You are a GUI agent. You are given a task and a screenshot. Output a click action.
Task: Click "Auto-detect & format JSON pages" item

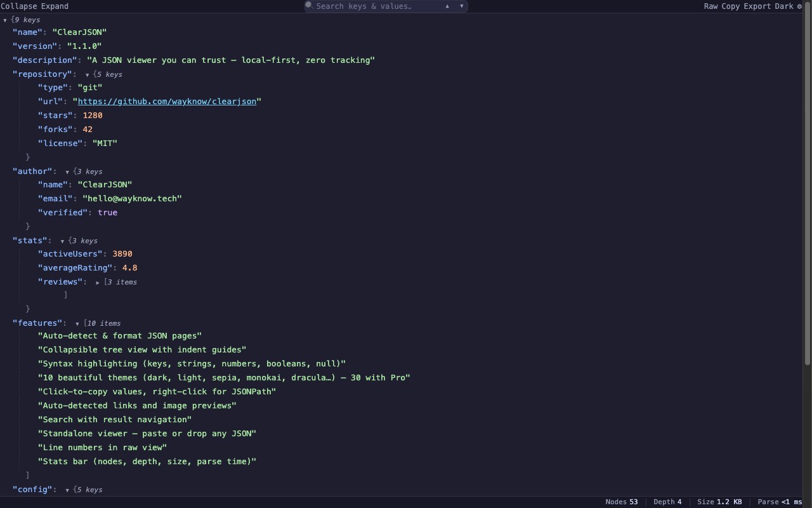click(x=120, y=336)
